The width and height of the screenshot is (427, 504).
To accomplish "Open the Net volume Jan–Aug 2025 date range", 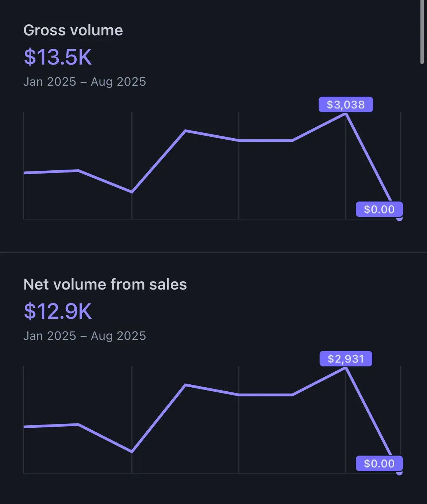I will click(85, 336).
